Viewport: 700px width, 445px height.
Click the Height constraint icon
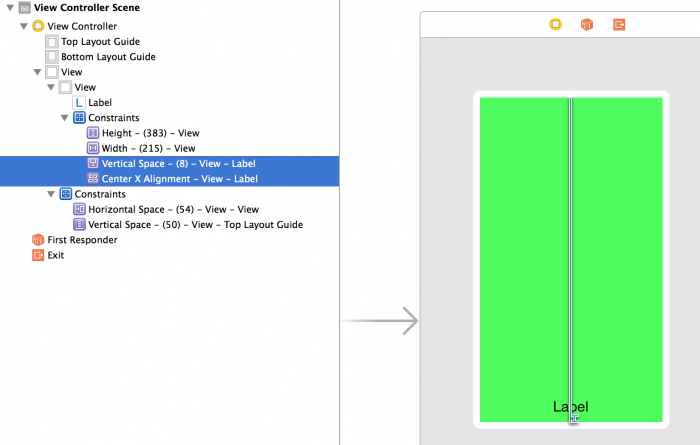(x=93, y=133)
